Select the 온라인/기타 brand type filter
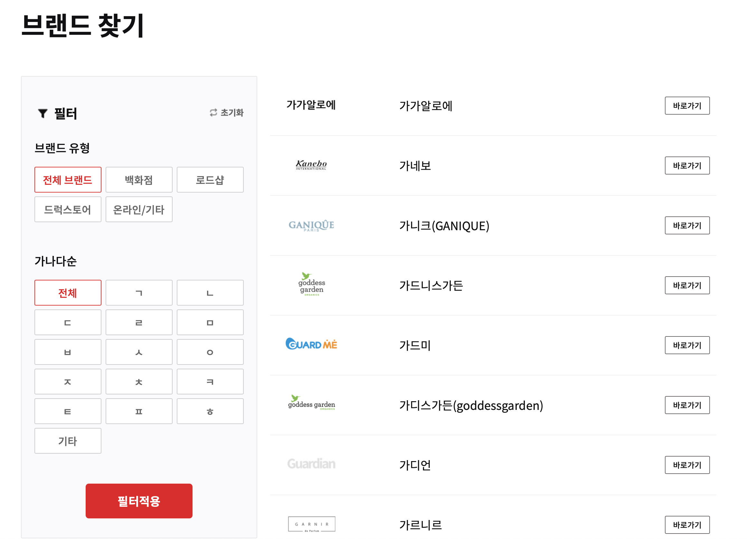Viewport: 756px width, 539px height. 139,209
